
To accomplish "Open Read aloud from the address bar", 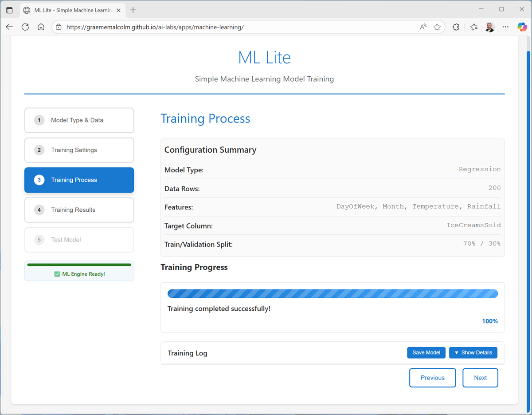I will point(423,27).
